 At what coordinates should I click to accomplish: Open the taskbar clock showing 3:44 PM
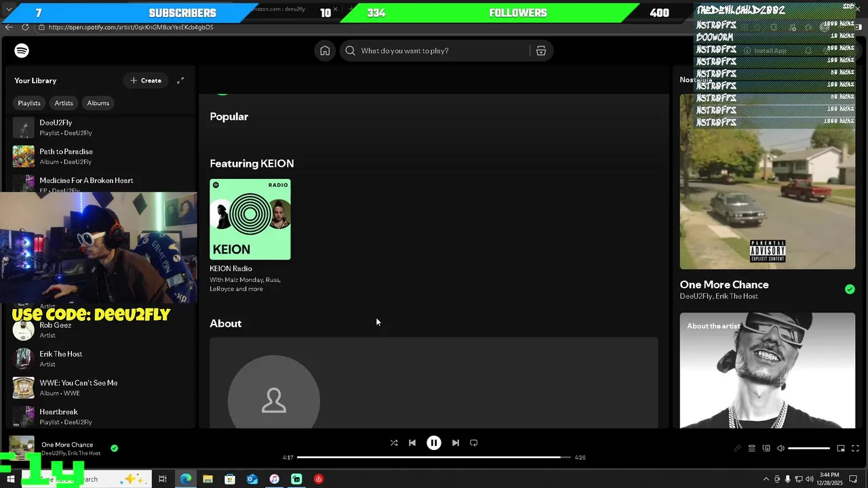point(829,479)
